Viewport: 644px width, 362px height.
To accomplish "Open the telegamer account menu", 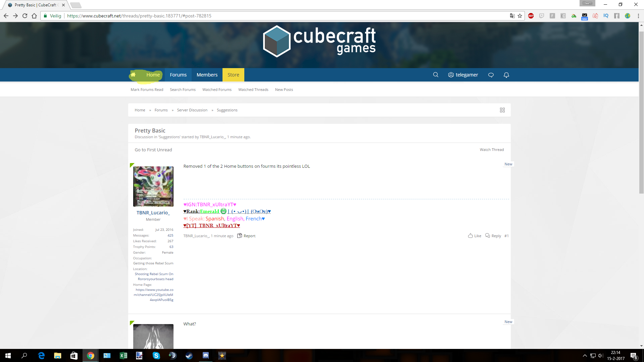I will pos(463,75).
